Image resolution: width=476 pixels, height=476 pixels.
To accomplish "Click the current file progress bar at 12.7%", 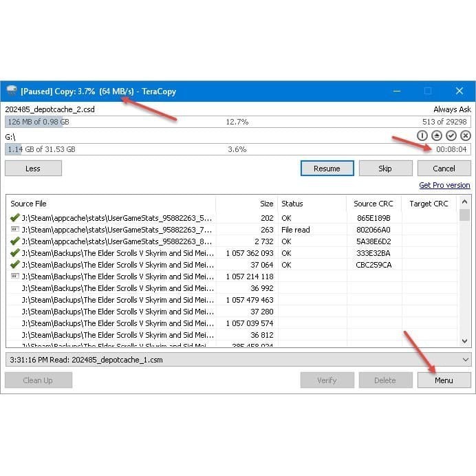I will point(238,122).
